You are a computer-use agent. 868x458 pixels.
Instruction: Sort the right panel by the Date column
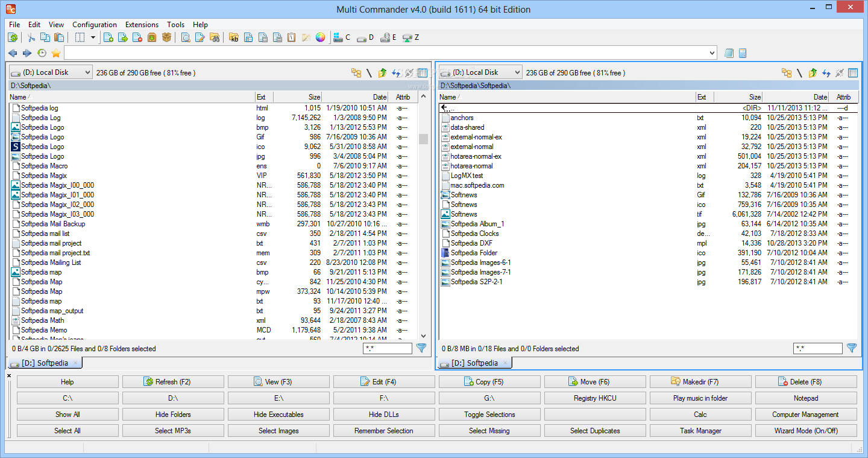click(795, 97)
